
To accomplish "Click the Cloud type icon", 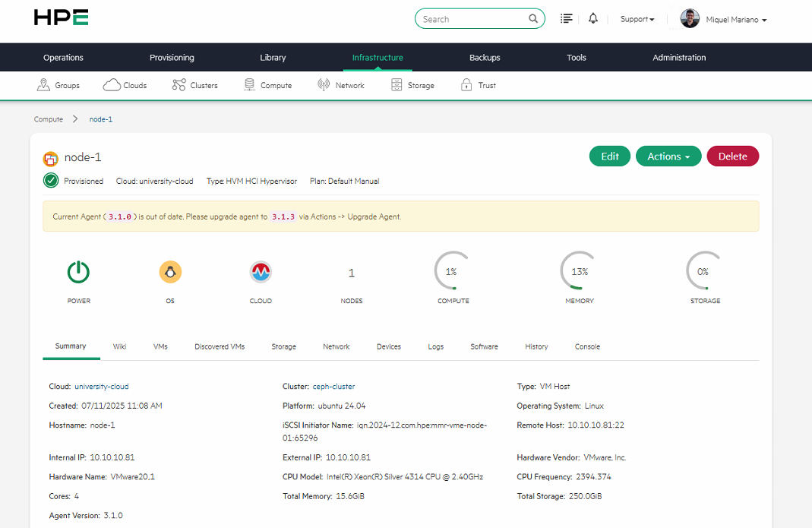I will [261, 272].
